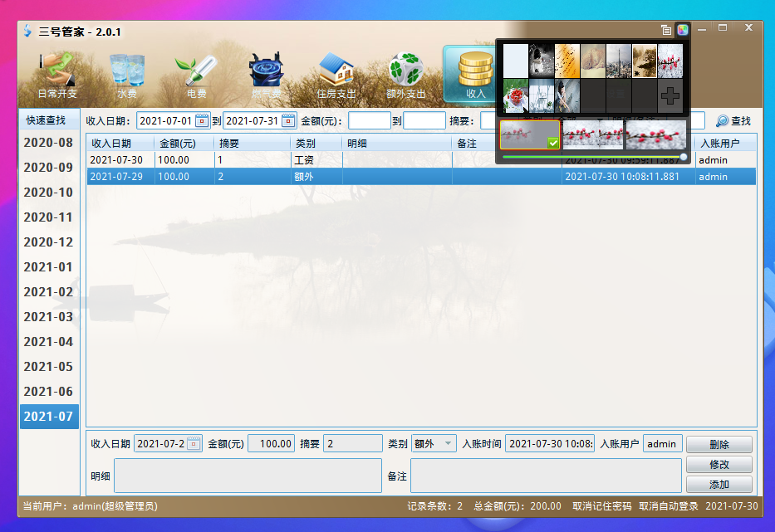Focus the 入账时间 field
775x532 pixels.
point(550,443)
